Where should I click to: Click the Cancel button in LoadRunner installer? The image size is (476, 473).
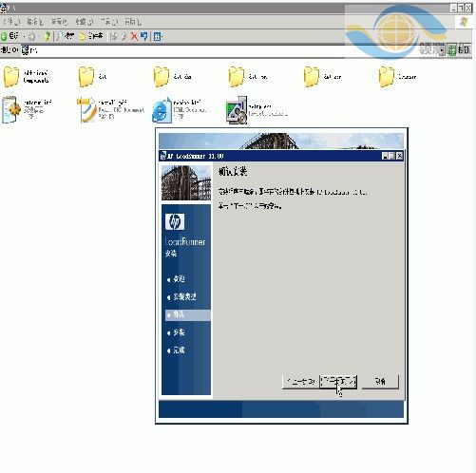click(380, 382)
